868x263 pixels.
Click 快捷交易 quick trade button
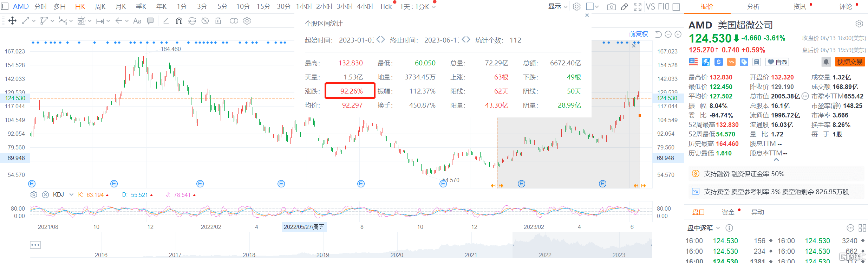pyautogui.click(x=850, y=62)
